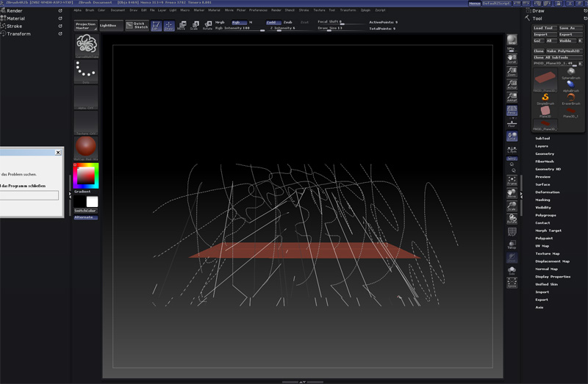The height and width of the screenshot is (384, 588).
Task: Open the Render palette on left tray
Action: [x=14, y=11]
